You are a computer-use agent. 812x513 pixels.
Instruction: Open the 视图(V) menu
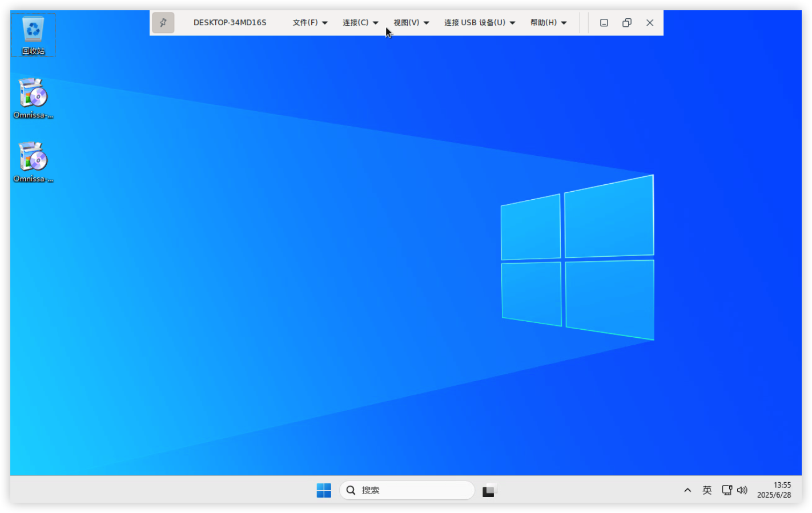click(411, 23)
